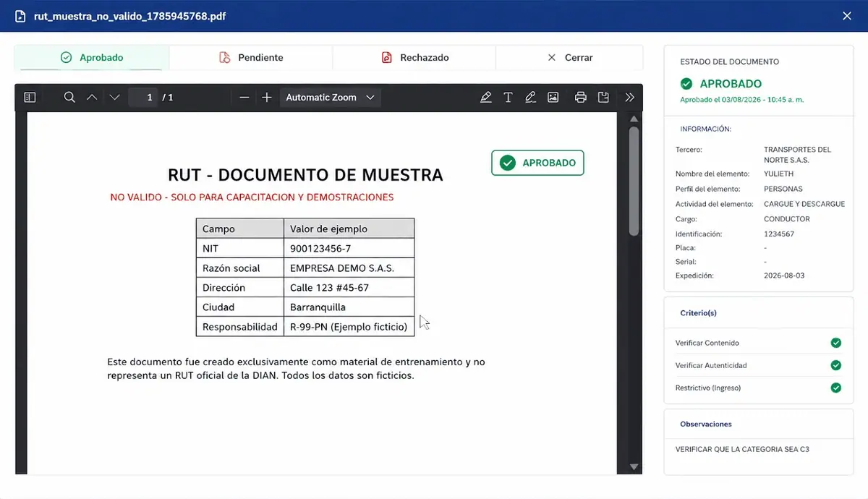Screen dimensions: 868x499
Task: Switch to the Pendiente tab
Action: pyautogui.click(x=251, y=57)
